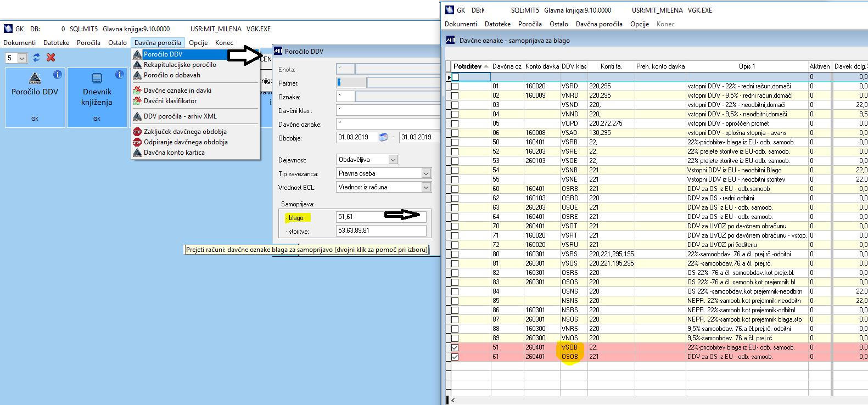868x405 pixels.
Task: Click the Davčni klasifikator percent icon
Action: pos(137,101)
